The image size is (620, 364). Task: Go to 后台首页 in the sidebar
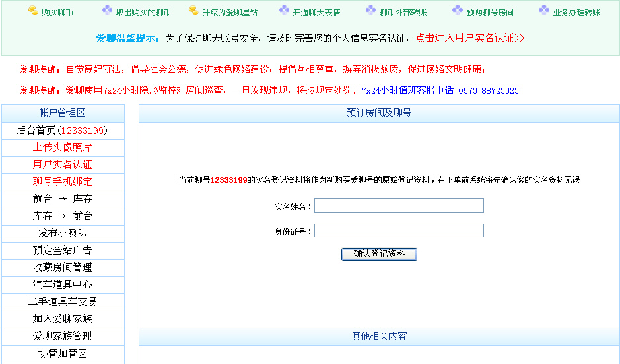pos(62,131)
